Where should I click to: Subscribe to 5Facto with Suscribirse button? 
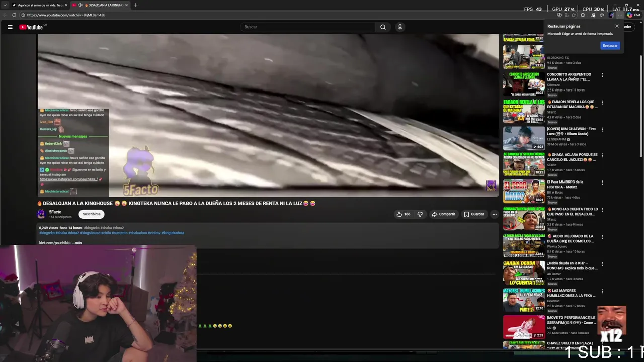[92, 214]
